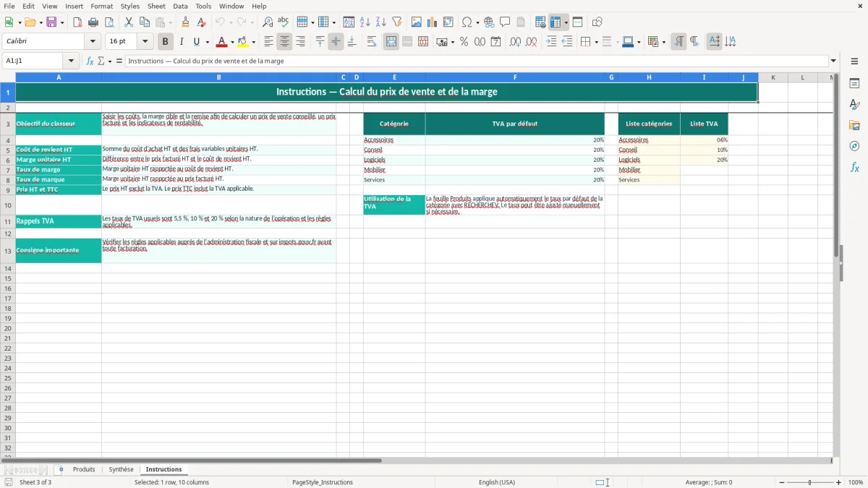Apply font color red swatch
The height and width of the screenshot is (488, 868).
click(221, 42)
